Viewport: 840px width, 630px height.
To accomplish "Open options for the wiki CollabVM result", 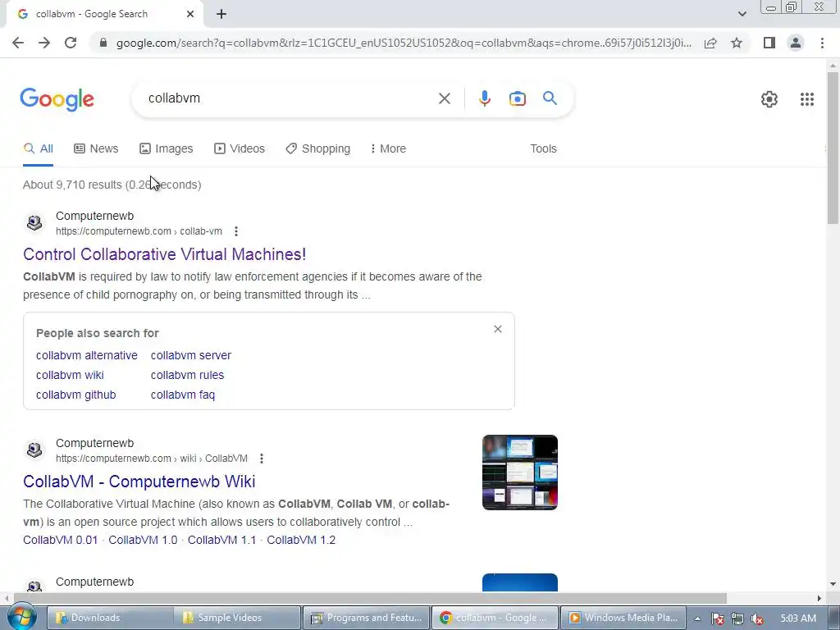I will coord(262,459).
